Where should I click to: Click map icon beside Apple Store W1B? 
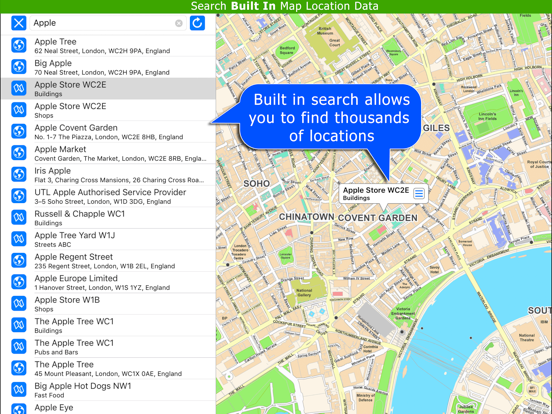pos(19,303)
